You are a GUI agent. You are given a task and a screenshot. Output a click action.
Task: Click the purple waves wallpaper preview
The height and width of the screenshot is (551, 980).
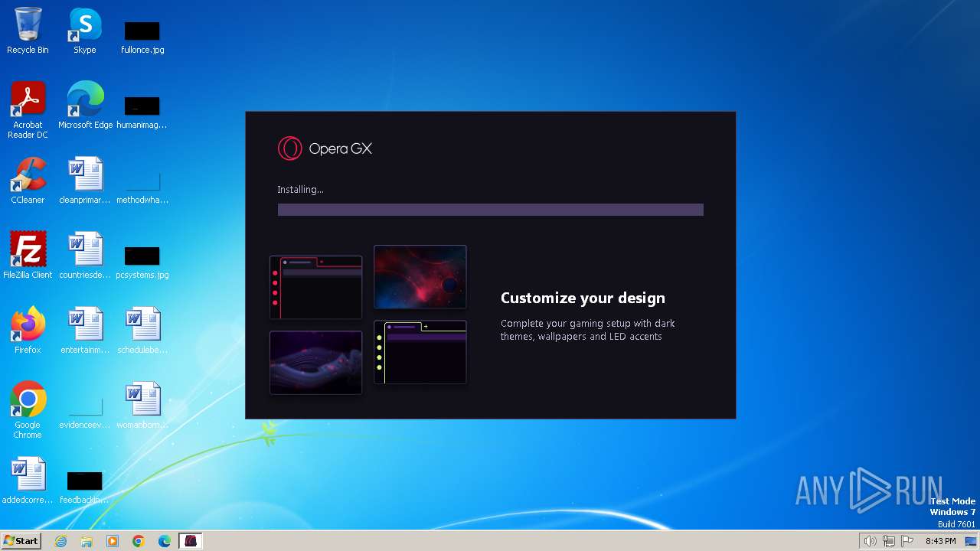coord(315,363)
